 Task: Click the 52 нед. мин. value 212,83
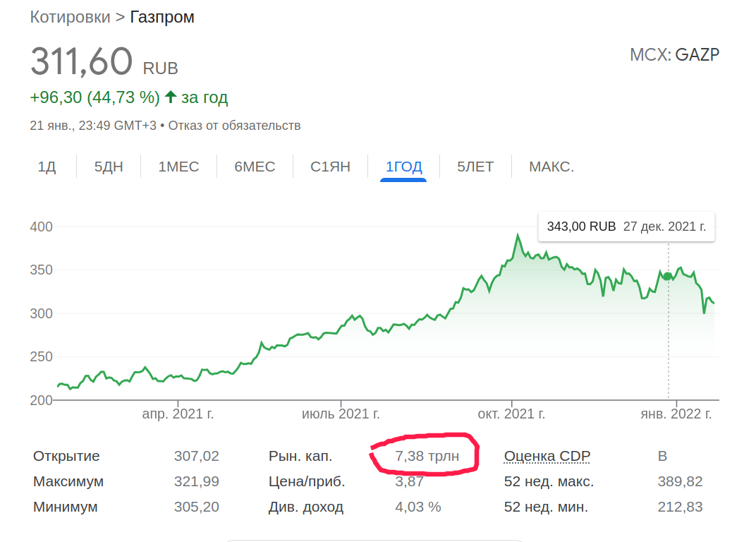tap(680, 507)
